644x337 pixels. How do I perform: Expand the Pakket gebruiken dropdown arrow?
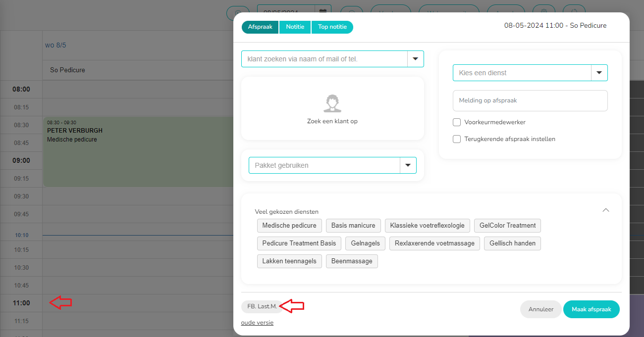click(408, 165)
